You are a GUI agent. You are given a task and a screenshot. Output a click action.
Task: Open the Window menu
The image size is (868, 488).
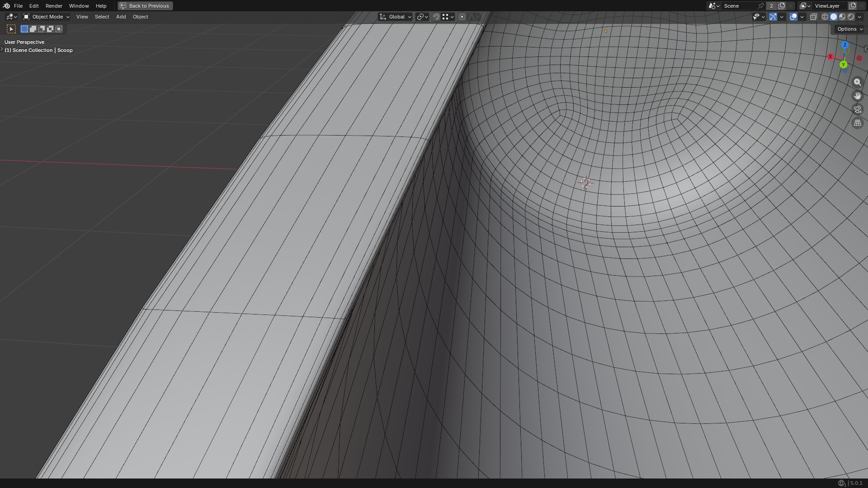[79, 6]
